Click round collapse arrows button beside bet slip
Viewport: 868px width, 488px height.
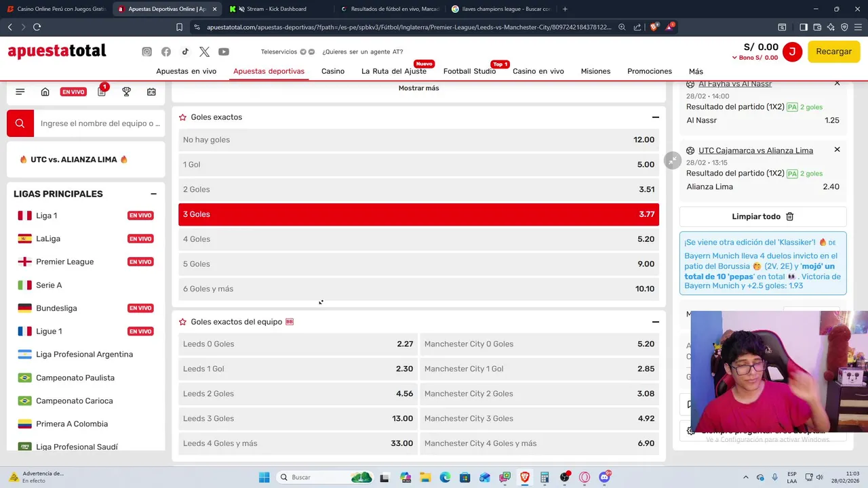click(672, 160)
